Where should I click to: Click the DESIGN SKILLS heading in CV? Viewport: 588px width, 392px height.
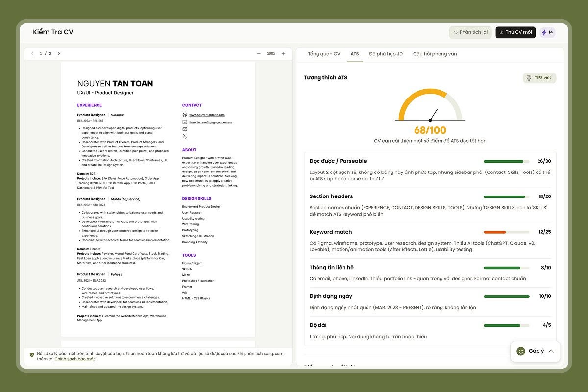point(197,199)
